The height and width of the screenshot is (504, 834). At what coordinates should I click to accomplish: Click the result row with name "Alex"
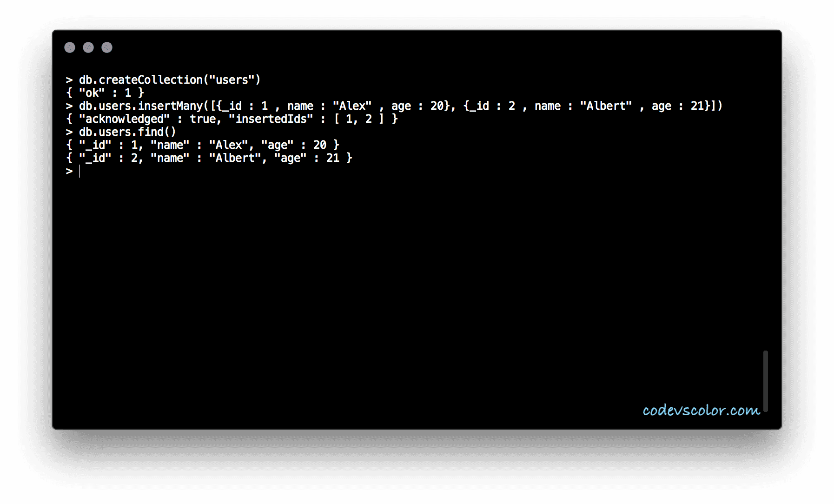pos(203,145)
